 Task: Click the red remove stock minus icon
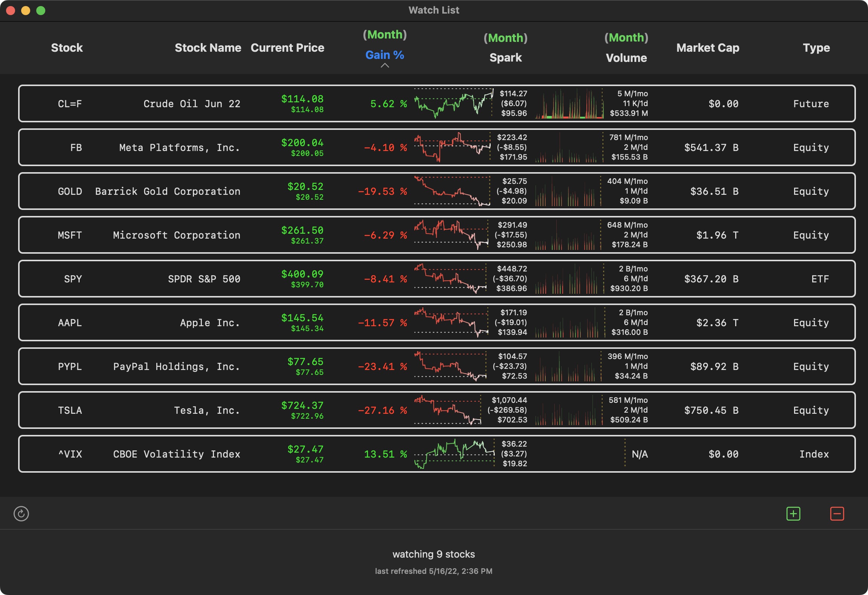(x=837, y=513)
